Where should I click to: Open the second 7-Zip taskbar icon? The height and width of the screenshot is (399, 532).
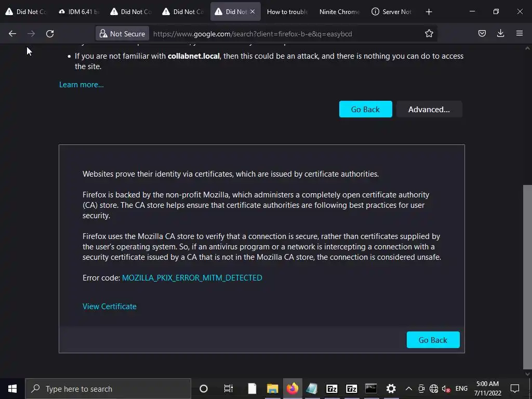click(351, 389)
